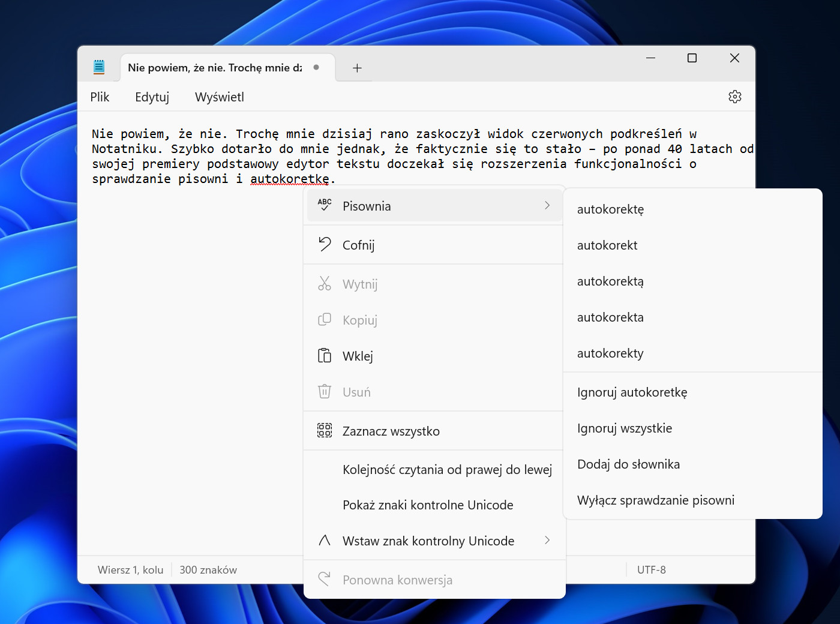Expand the Pisownia submenu chevron
Image resolution: width=840 pixels, height=624 pixels.
pyautogui.click(x=547, y=205)
